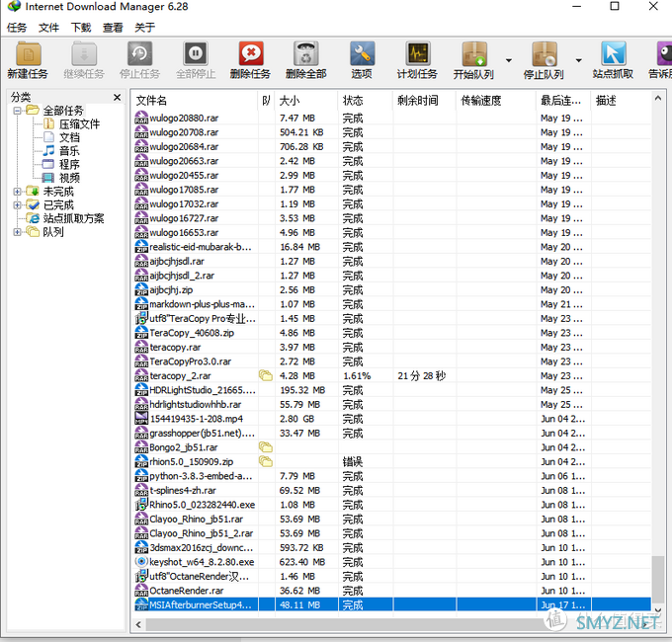Click the 新建任务 (new task) toolbar icon
The height and width of the screenshot is (642, 672).
pos(29,54)
